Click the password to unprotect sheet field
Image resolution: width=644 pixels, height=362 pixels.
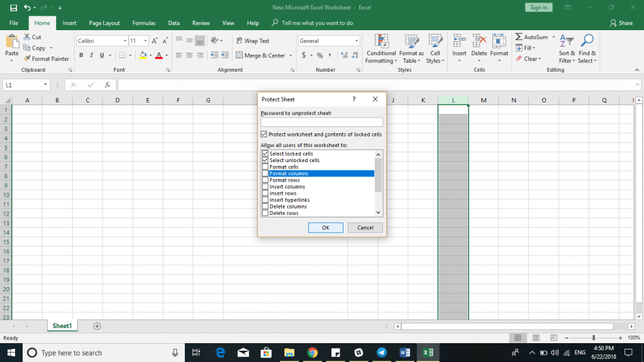pos(322,122)
